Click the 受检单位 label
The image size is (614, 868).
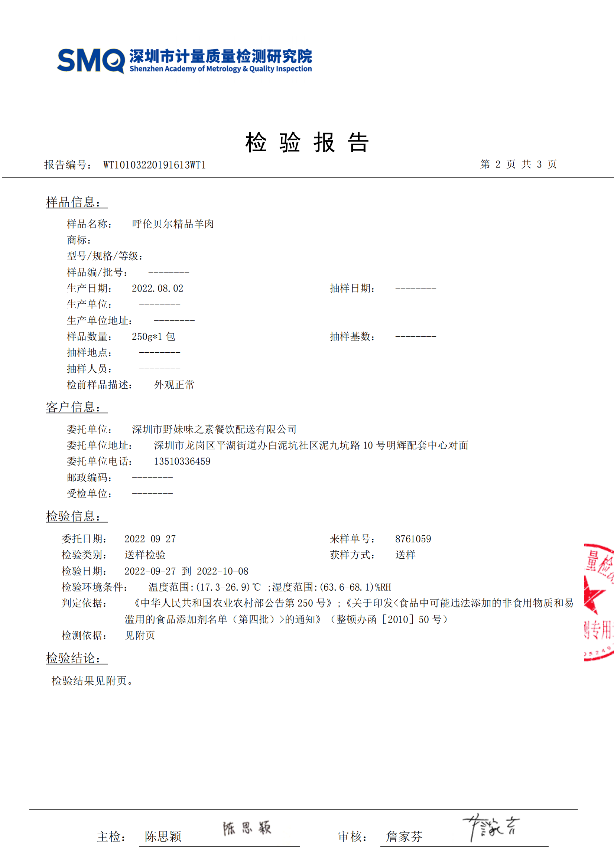tap(90, 494)
